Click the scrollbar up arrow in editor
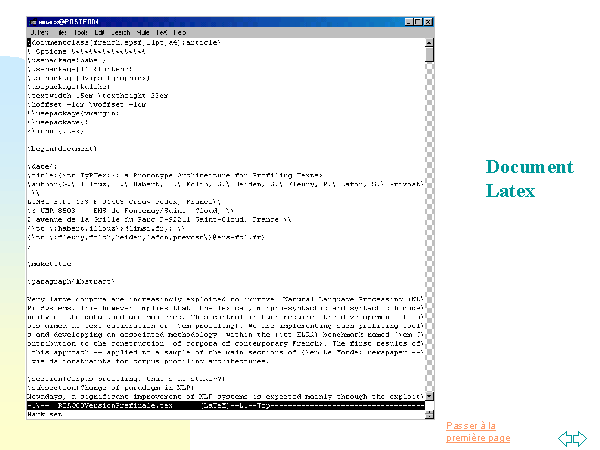The width and height of the screenshot is (600, 450). pyautogui.click(x=429, y=42)
